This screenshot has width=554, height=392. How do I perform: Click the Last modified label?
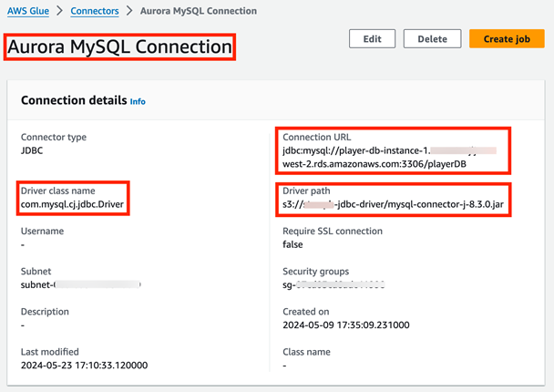50,352
